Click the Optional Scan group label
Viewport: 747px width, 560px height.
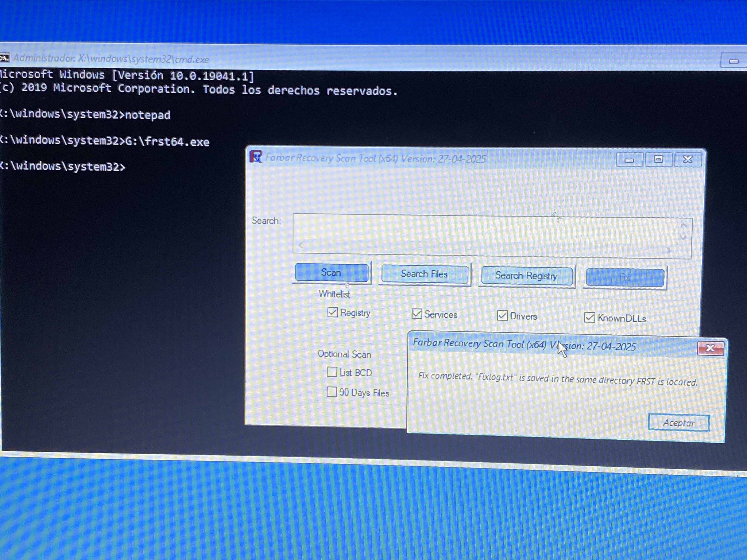pyautogui.click(x=344, y=354)
